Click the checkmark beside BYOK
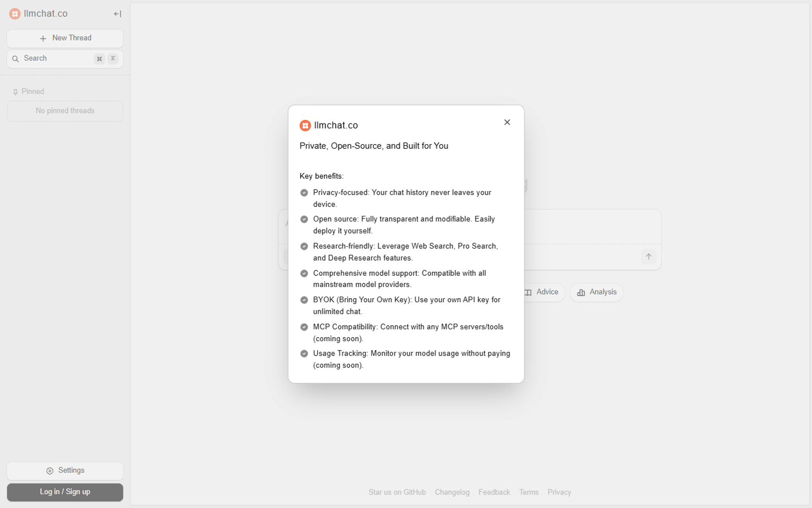Viewport: 812px width, 508px height. pos(304,300)
